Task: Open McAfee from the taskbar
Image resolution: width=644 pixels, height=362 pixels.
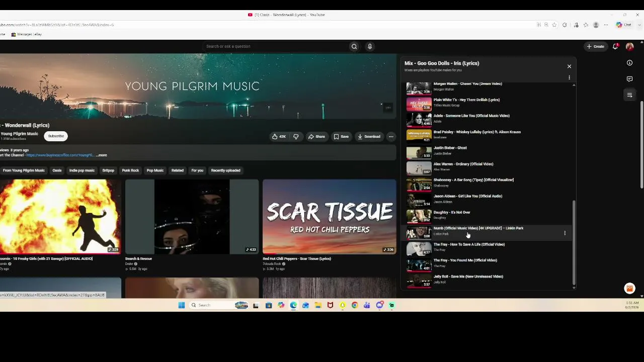Action: (x=330, y=305)
